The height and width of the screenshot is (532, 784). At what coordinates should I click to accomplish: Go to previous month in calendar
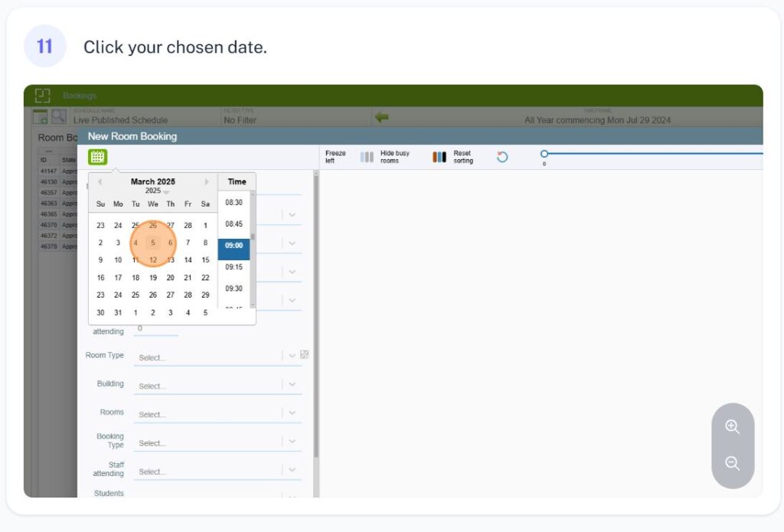[x=100, y=182]
